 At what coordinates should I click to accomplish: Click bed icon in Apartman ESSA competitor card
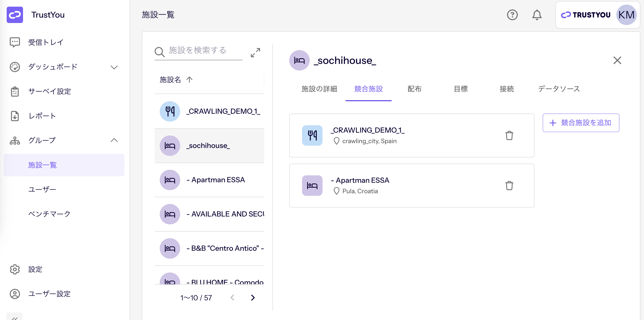(312, 186)
